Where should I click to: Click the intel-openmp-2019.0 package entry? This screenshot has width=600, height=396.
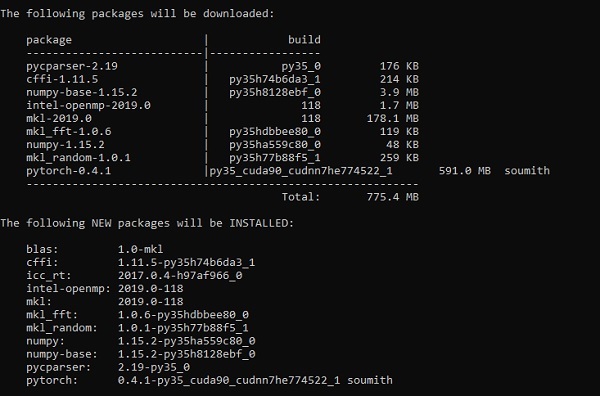[x=88, y=105]
